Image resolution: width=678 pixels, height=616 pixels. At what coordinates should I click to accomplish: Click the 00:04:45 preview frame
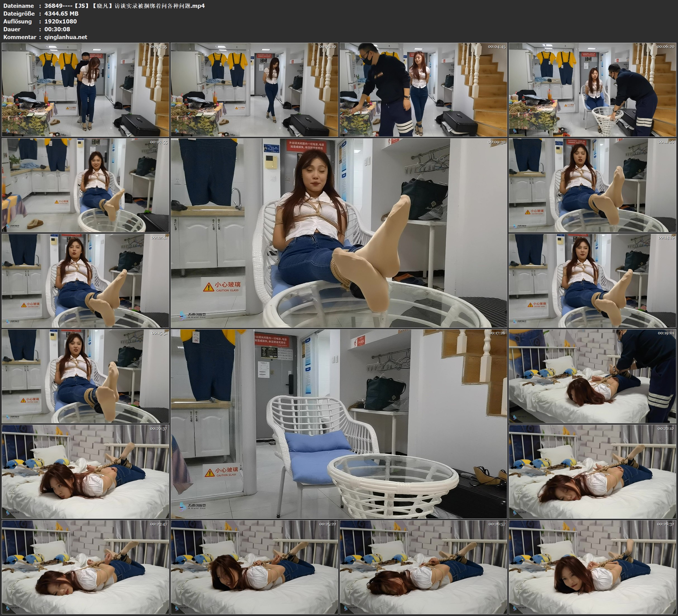click(424, 90)
